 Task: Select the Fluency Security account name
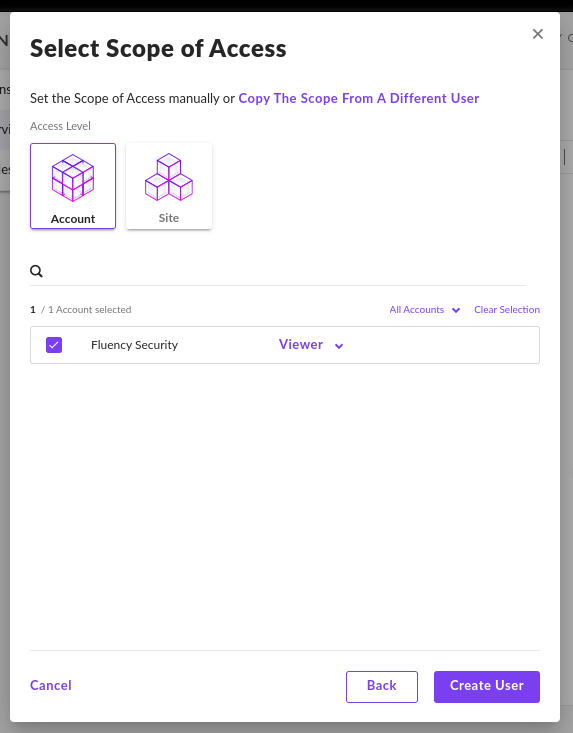point(134,345)
